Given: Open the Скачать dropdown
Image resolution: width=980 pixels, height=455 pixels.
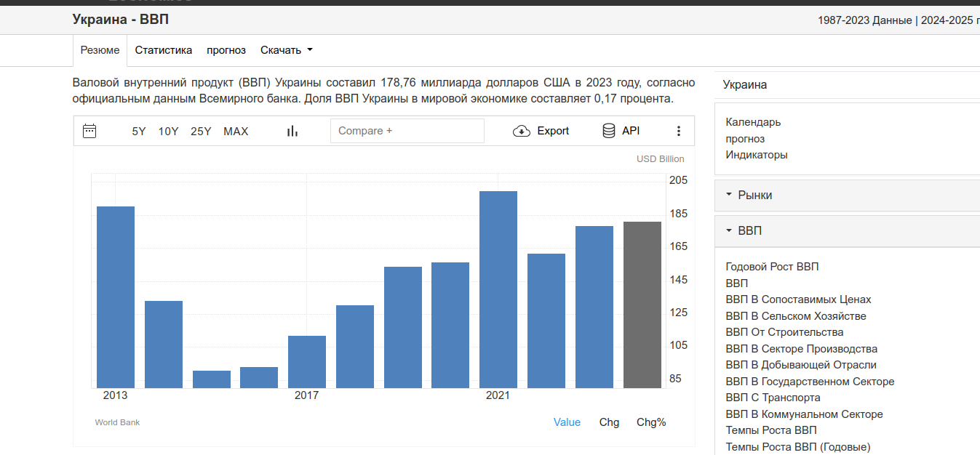Looking at the screenshot, I should [x=286, y=50].
